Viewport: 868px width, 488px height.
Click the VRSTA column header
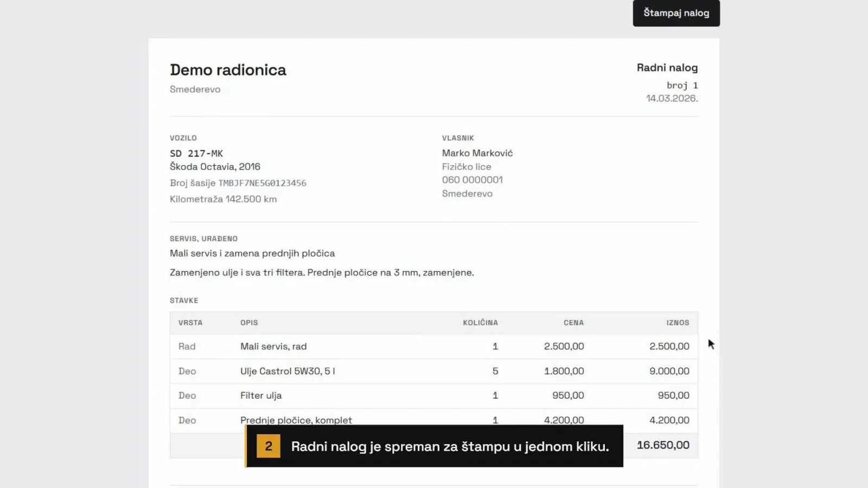[x=190, y=323]
